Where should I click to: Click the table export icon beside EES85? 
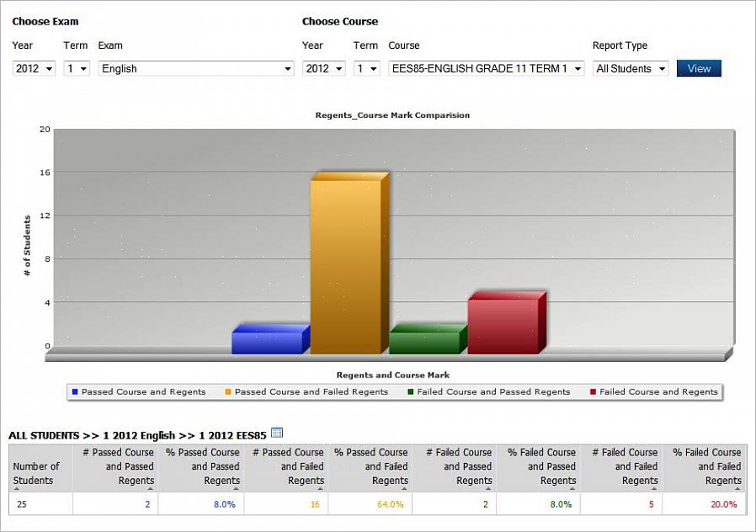[x=277, y=434]
